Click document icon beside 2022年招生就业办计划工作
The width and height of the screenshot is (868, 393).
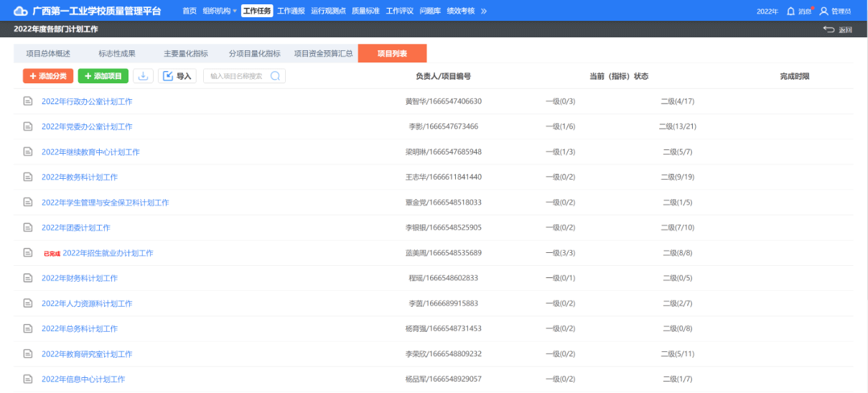coord(28,253)
